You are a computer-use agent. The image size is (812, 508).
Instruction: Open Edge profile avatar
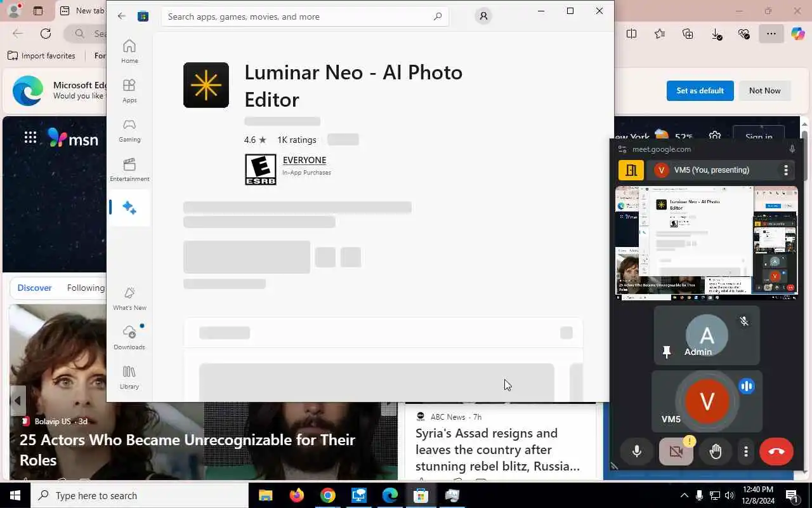coord(13,11)
